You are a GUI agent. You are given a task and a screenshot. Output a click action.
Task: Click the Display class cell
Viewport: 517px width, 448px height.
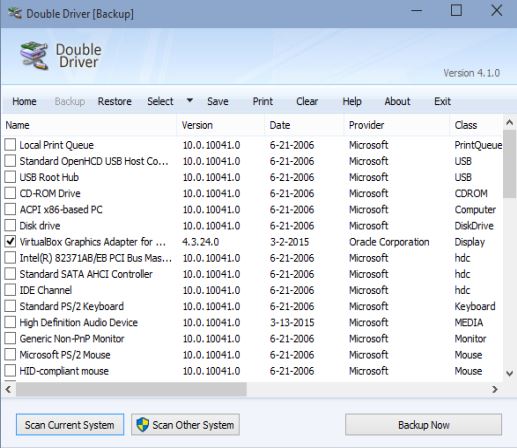click(470, 242)
